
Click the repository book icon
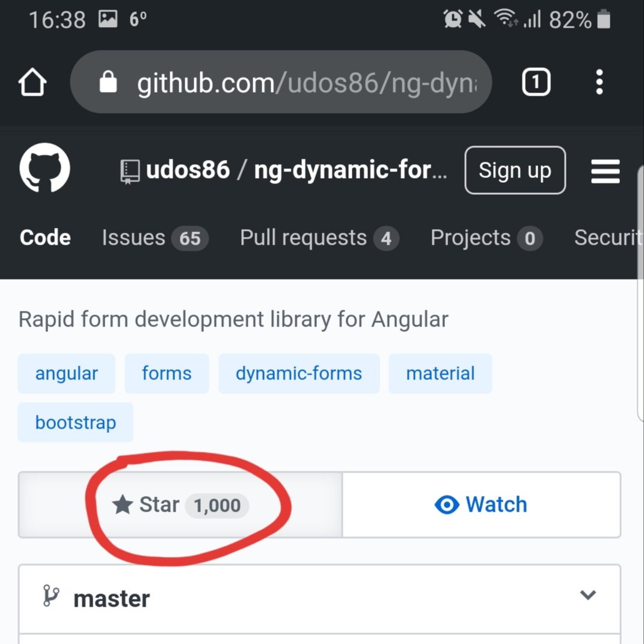pyautogui.click(x=130, y=172)
